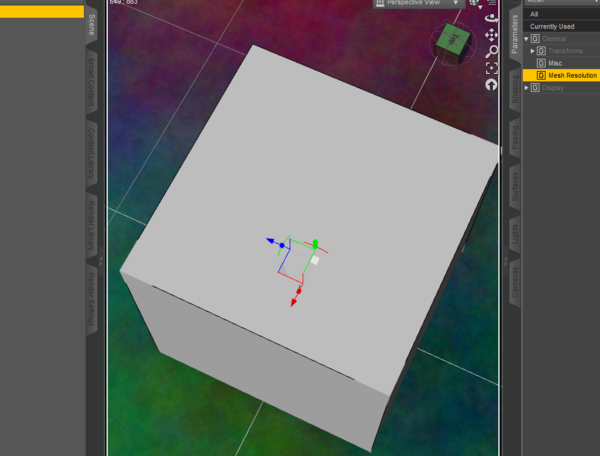This screenshot has height=456, width=600.
Task: Open the Content Library tab
Action: click(91, 153)
